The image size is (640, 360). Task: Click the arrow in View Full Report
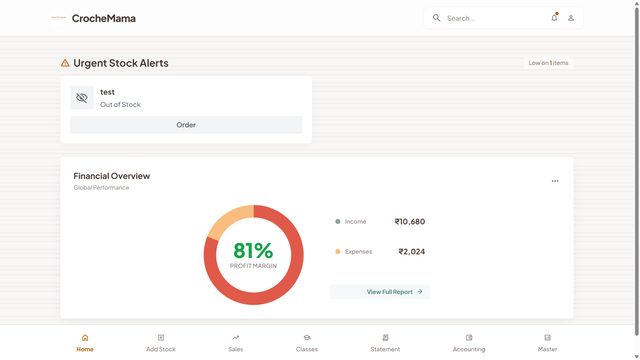(x=420, y=291)
